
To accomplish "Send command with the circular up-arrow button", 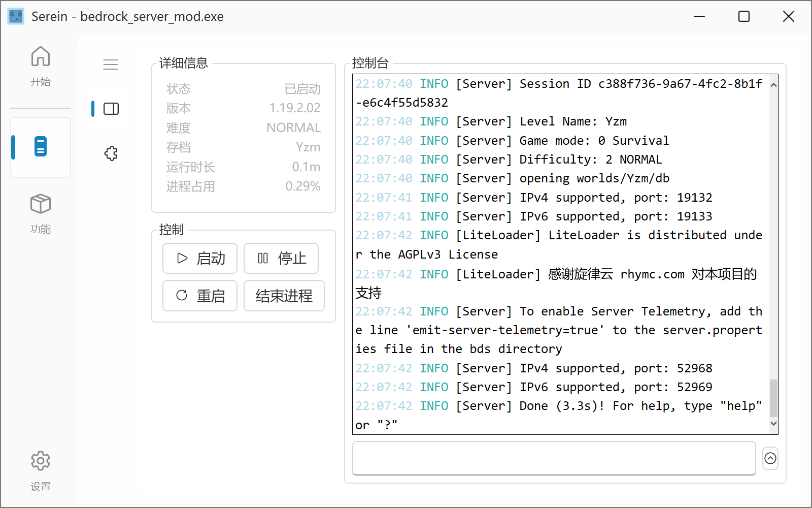I will pyautogui.click(x=770, y=458).
